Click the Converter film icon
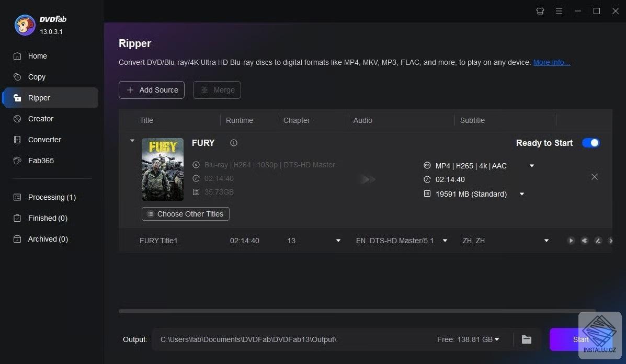Viewport: 626px width, 364px height. 17,140
